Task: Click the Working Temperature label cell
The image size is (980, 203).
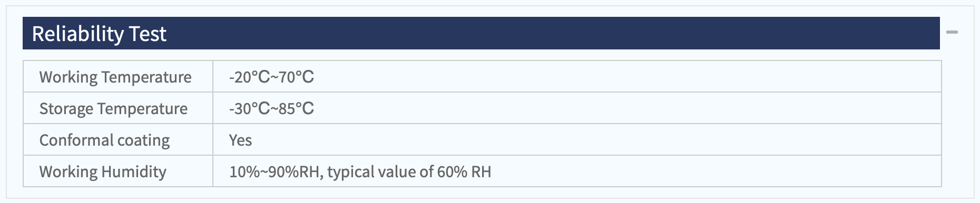Action: [x=118, y=77]
